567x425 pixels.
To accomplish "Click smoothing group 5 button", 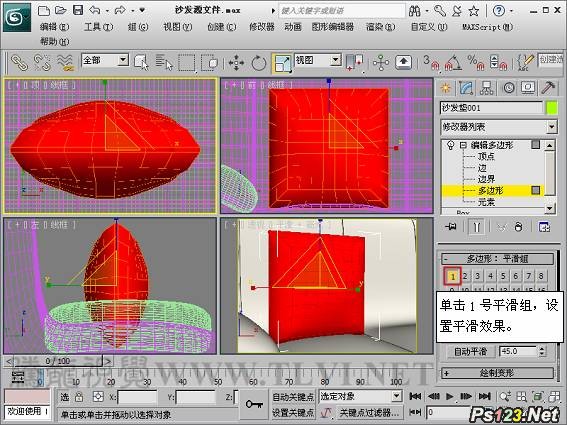I will click(x=503, y=276).
